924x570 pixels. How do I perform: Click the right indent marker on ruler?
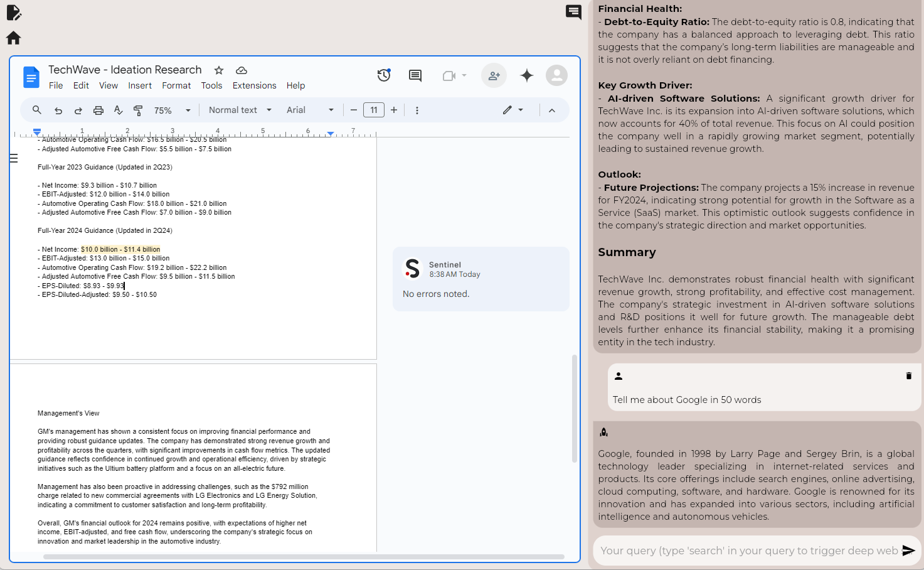tap(331, 133)
